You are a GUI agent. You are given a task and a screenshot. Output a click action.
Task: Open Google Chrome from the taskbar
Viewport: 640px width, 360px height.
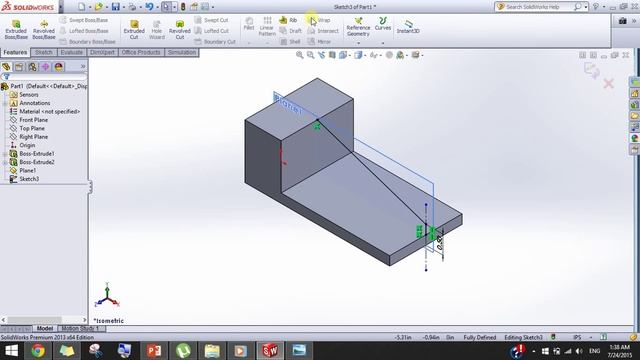pos(38,351)
